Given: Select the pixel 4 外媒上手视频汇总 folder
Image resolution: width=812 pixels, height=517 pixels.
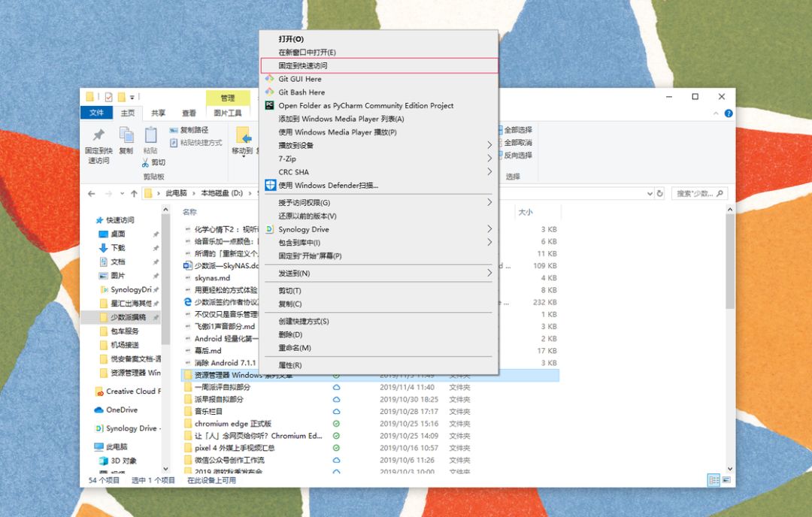Looking at the screenshot, I should tap(235, 448).
